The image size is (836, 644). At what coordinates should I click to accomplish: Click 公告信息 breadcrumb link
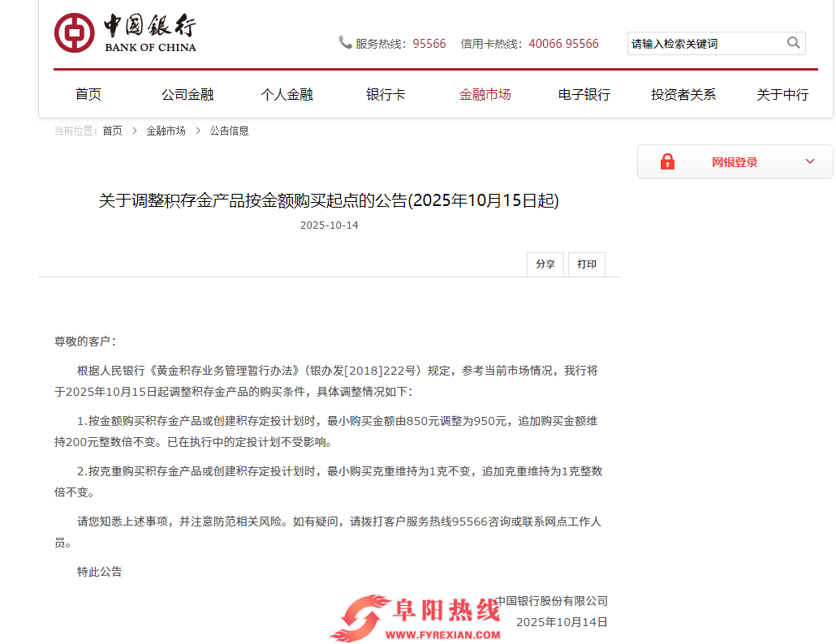(229, 131)
